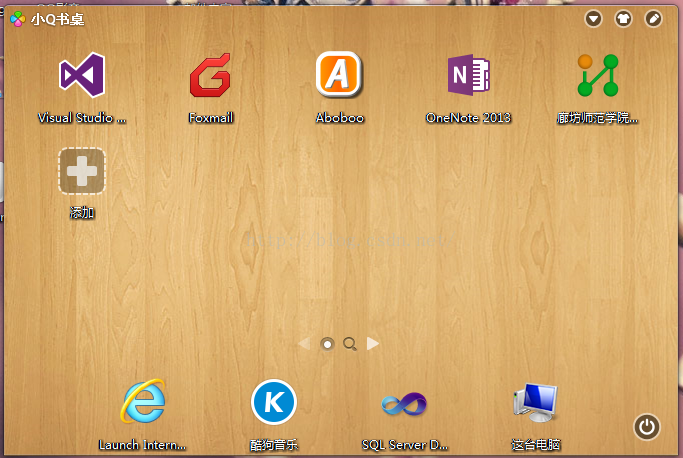Click the 小Q书桌 logo icon
The width and height of the screenshot is (683, 458).
click(18, 19)
